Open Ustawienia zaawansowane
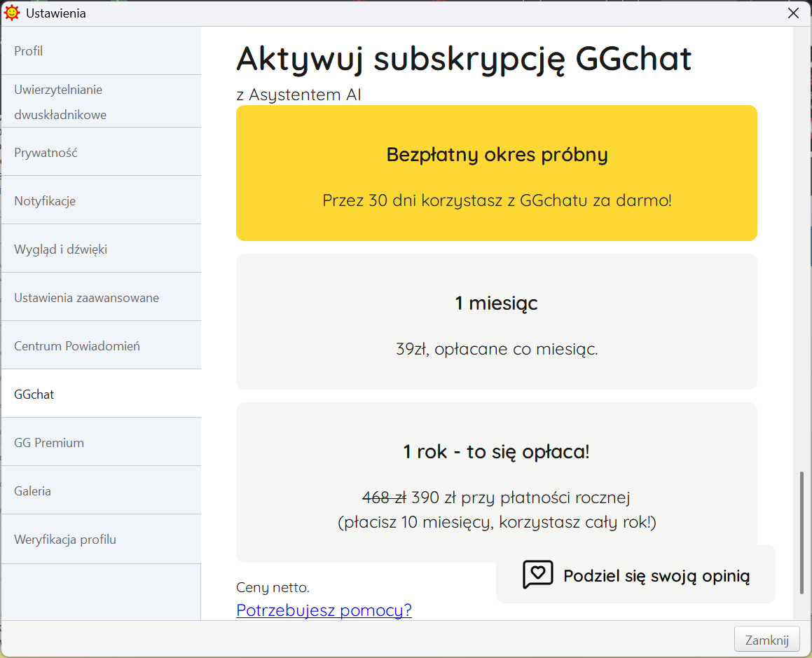Image resolution: width=812 pixels, height=658 pixels. 87,296
